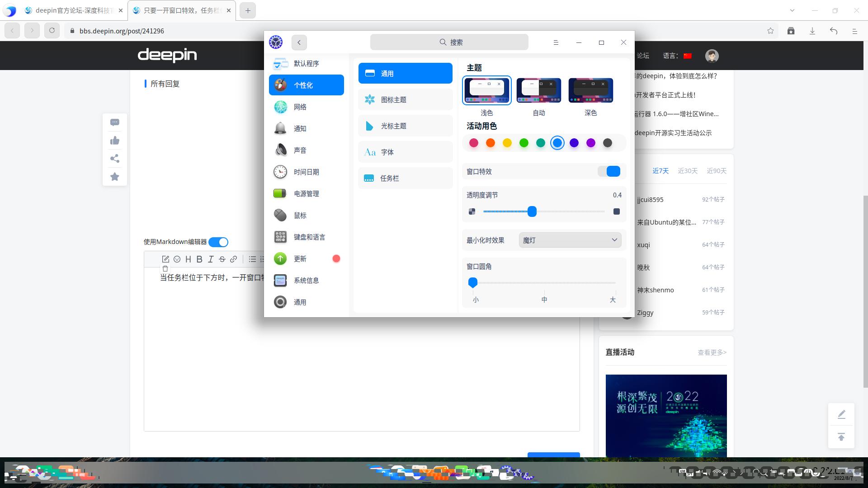Click the 搜索 field in Control Center
This screenshot has width=868, height=488.
tap(449, 42)
